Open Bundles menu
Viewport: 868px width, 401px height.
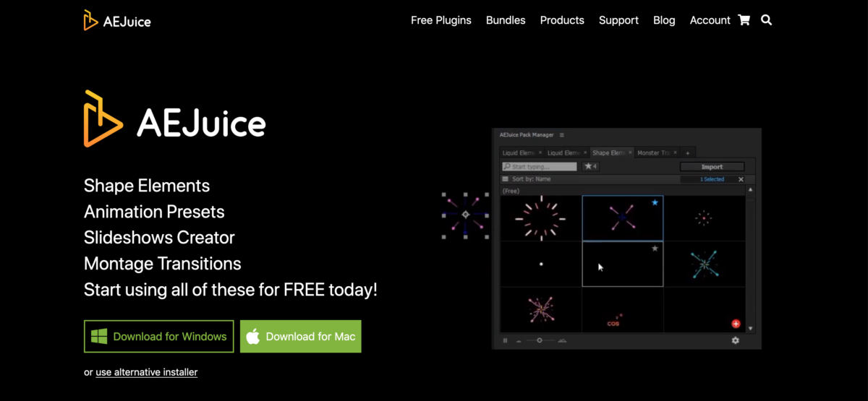[x=506, y=20]
